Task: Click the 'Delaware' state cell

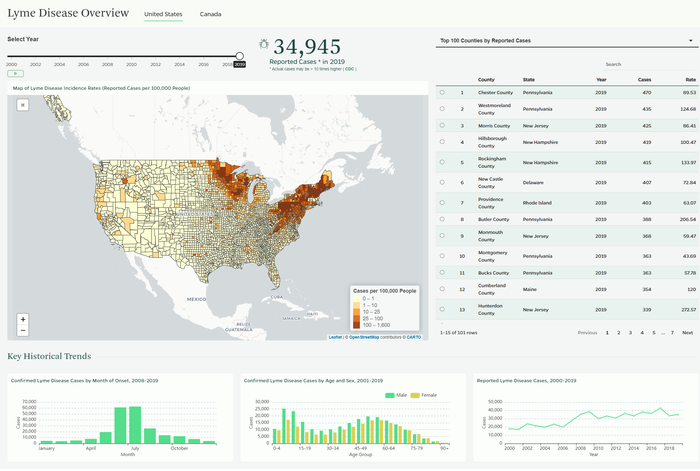Action: click(x=533, y=183)
